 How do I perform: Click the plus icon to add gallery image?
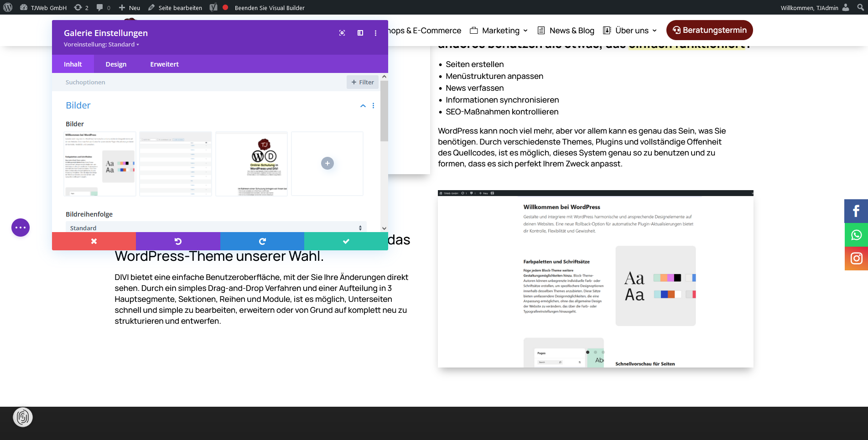point(327,163)
